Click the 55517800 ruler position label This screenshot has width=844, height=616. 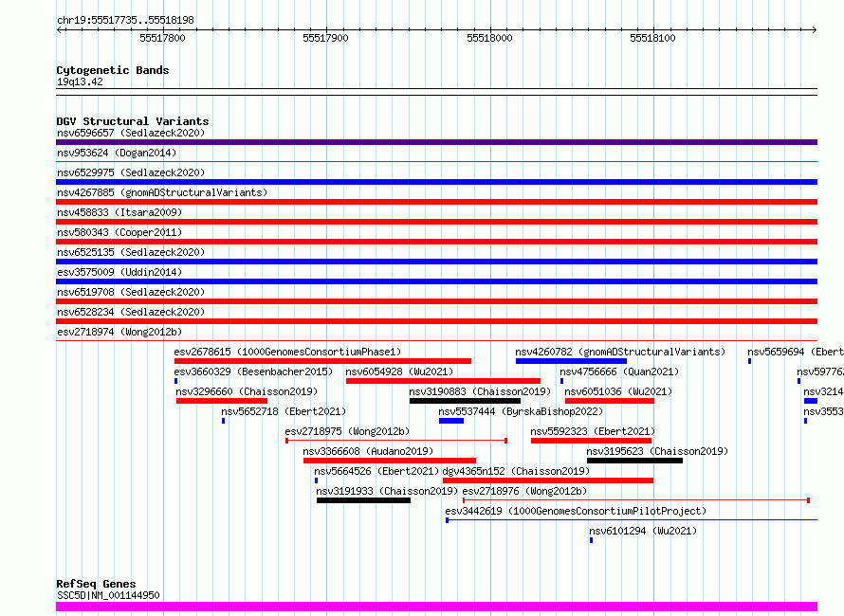pos(162,38)
